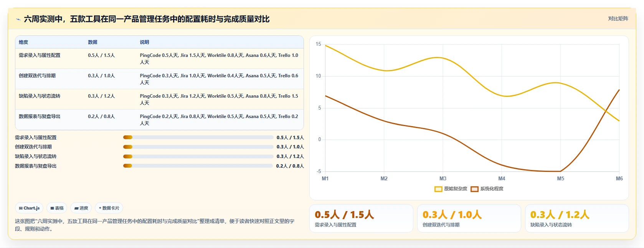Screen dimensions: 644x248
Task: Click the small icon before the title
Action: [18, 19]
